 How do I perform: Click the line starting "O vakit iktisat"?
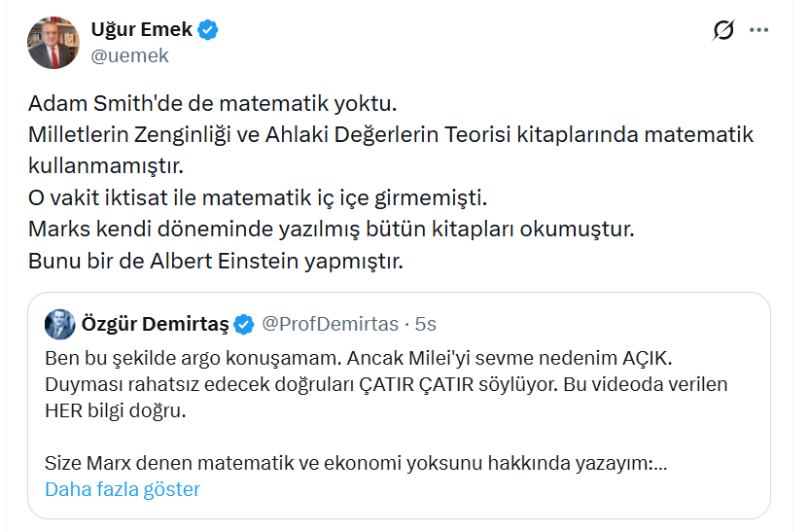257,198
